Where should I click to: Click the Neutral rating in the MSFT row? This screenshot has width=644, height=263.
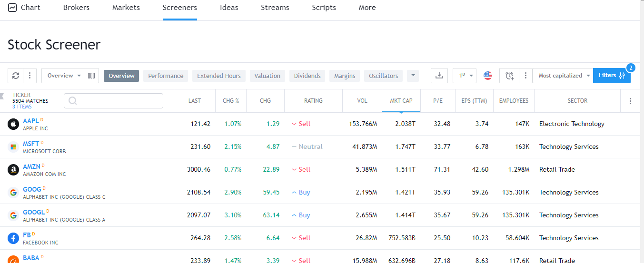tap(307, 147)
